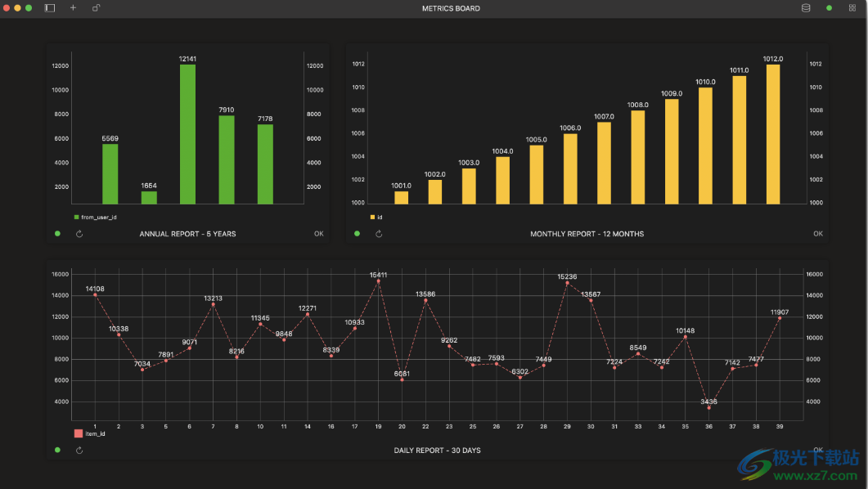Click the lock icon in title bar

96,8
